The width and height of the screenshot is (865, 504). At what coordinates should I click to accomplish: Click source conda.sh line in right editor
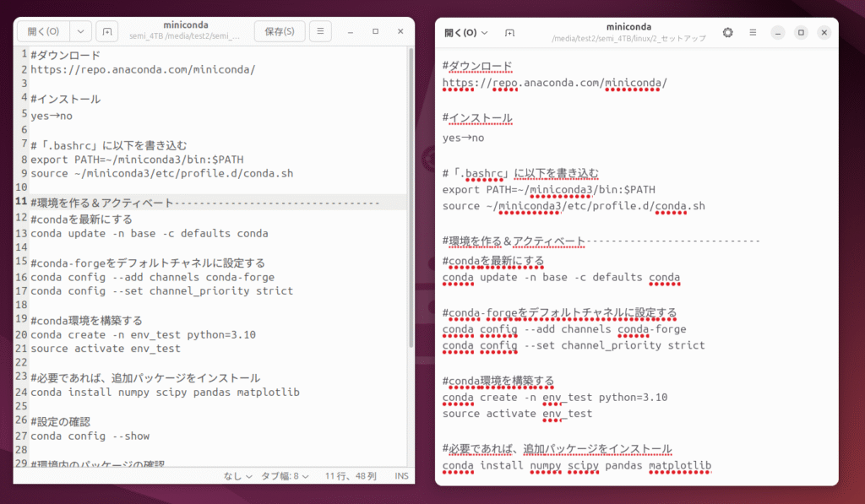click(574, 206)
